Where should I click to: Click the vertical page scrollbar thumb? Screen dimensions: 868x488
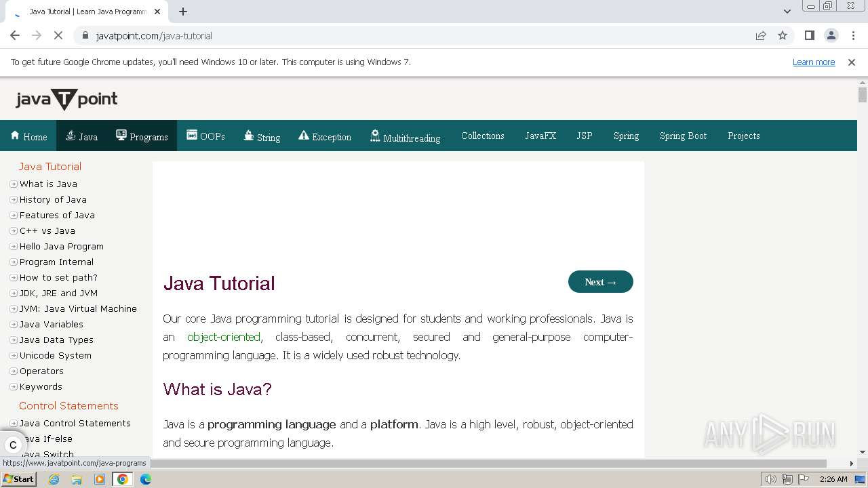863,95
